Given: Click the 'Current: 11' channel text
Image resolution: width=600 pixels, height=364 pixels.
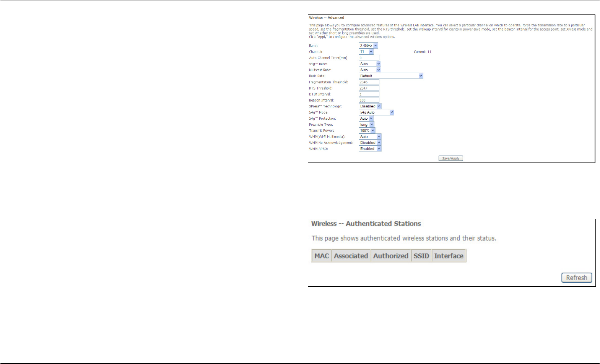Looking at the screenshot, I should pos(423,52).
